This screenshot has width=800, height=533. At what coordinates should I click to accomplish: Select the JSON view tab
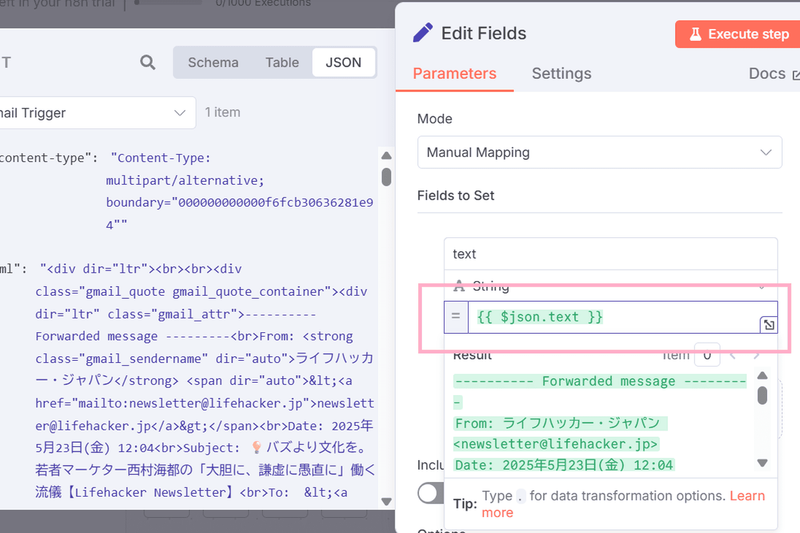click(x=343, y=62)
